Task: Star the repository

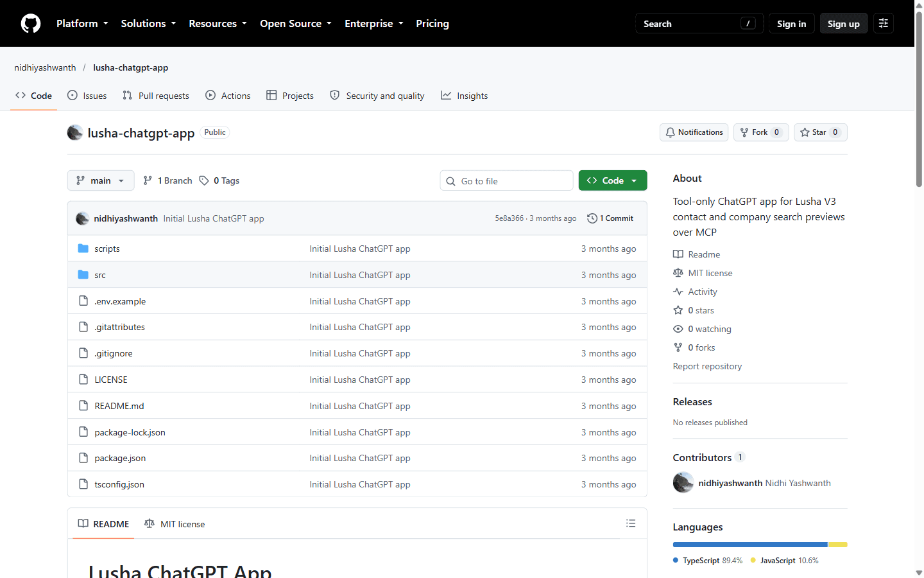Action: (821, 132)
